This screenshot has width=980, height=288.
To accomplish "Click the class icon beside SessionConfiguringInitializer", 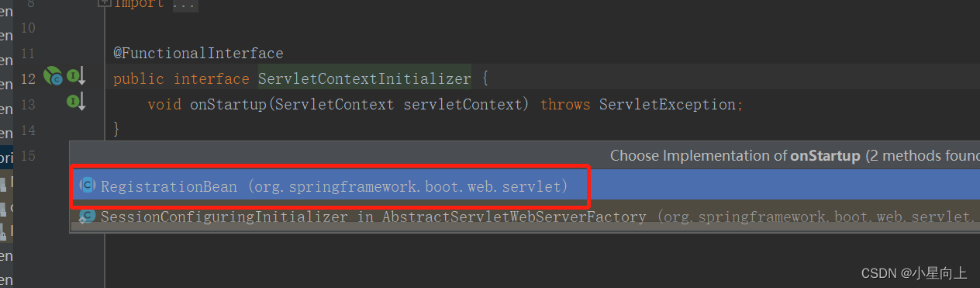I will click(88, 217).
